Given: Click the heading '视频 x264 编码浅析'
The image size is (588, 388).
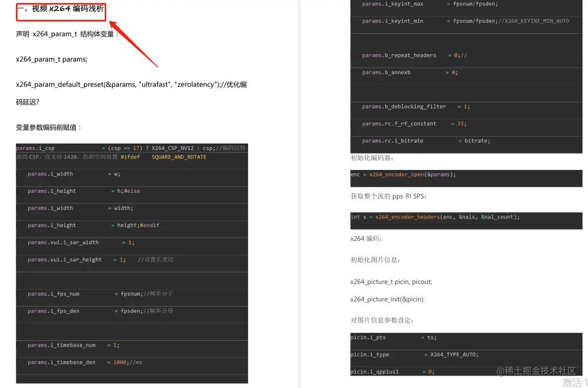Looking at the screenshot, I should 67,8.
